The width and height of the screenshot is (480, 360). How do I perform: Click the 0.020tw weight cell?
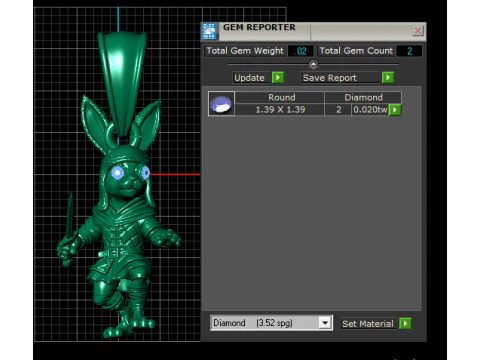(370, 110)
